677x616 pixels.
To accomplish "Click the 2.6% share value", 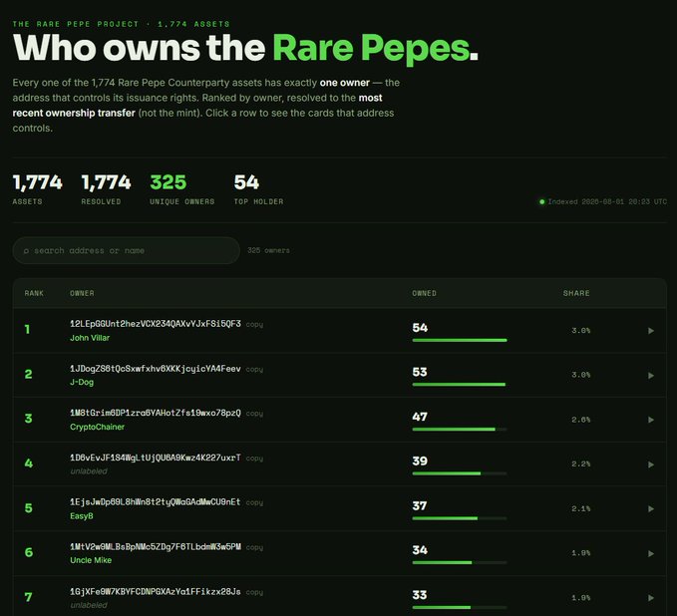I will [x=580, y=420].
